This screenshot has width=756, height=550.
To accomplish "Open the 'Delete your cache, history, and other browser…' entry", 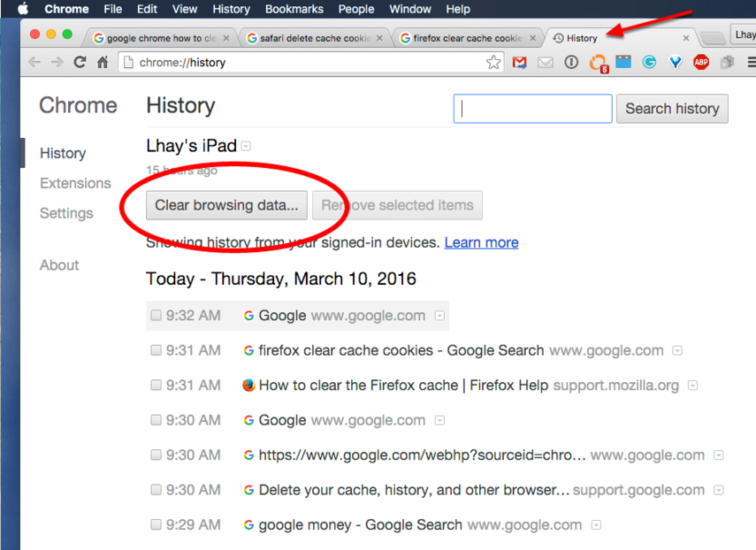I will (414, 490).
